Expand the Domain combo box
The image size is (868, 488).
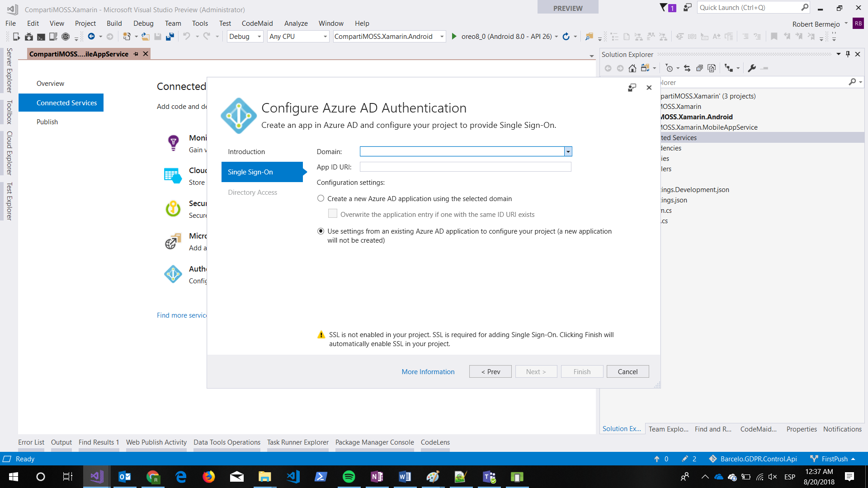coord(568,152)
